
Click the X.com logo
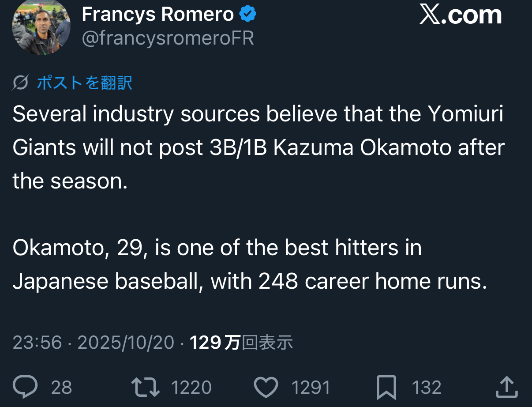pyautogui.click(x=460, y=15)
